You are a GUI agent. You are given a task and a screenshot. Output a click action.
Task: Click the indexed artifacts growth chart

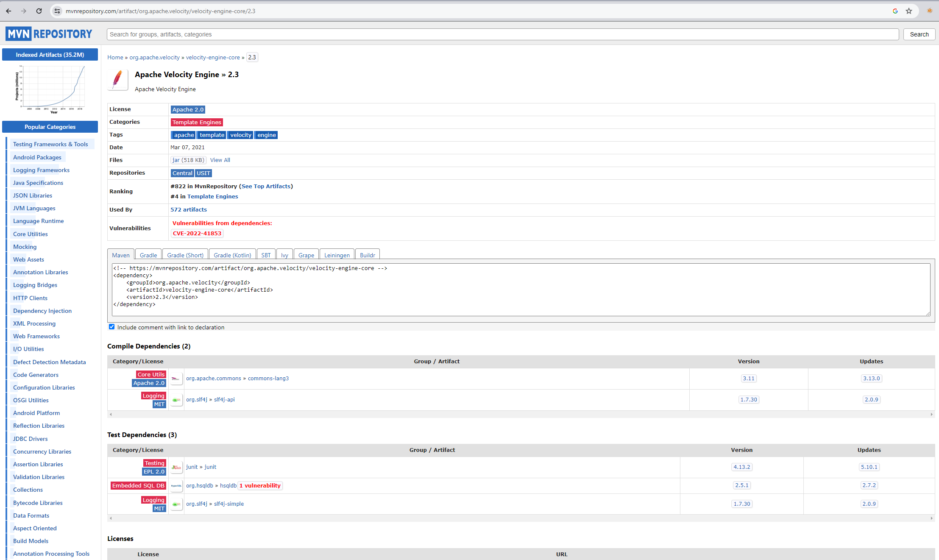click(50, 89)
